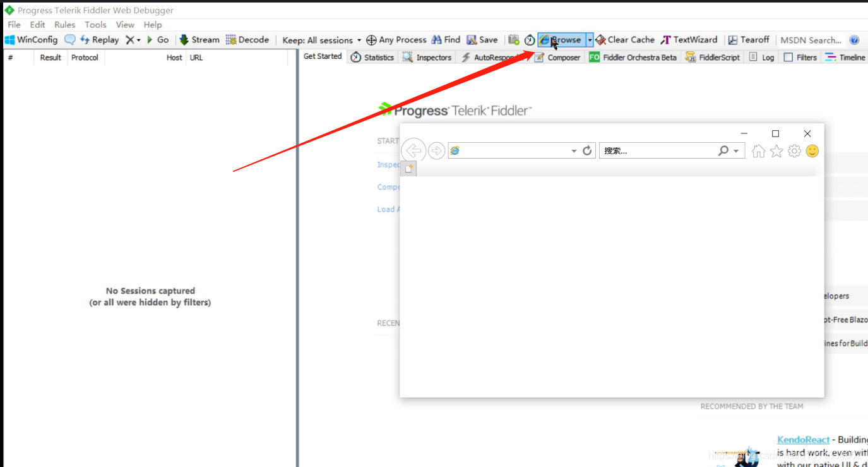
Task: Open Favorites star in browser
Action: 776,151
